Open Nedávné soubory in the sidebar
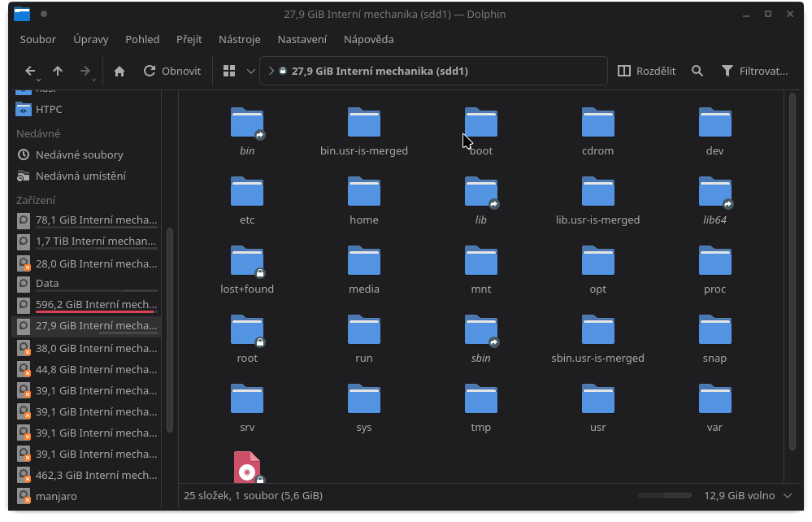 click(79, 154)
